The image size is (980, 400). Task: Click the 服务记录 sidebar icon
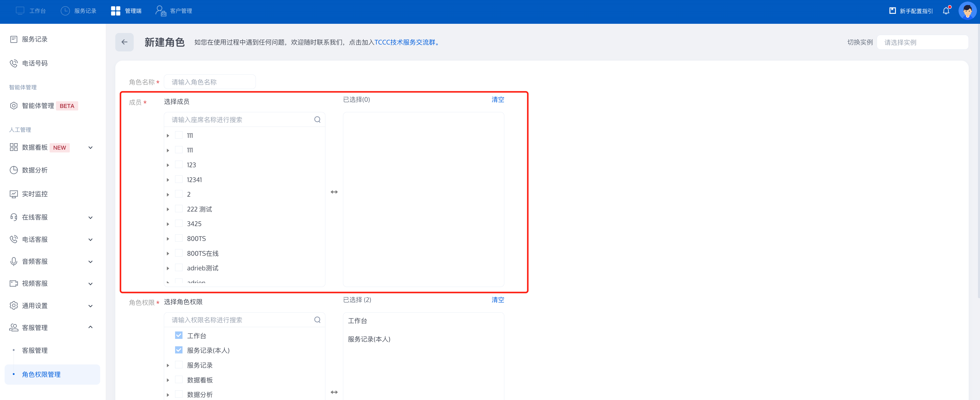click(x=14, y=39)
